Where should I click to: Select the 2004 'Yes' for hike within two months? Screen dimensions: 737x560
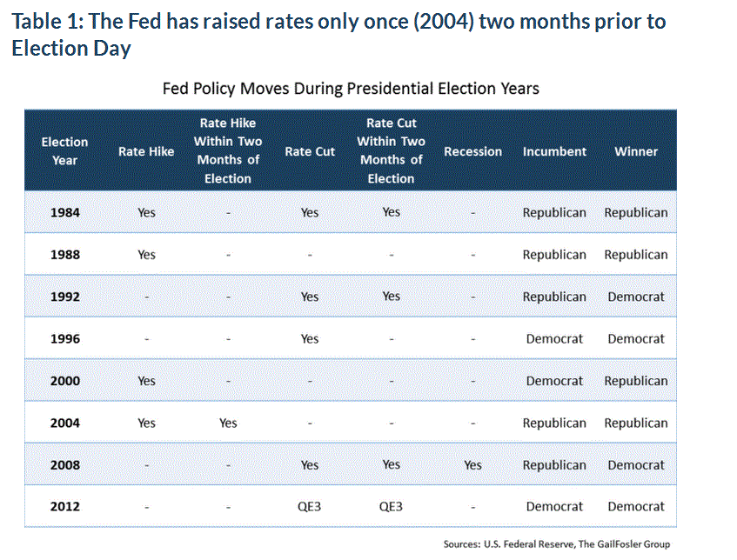(228, 423)
